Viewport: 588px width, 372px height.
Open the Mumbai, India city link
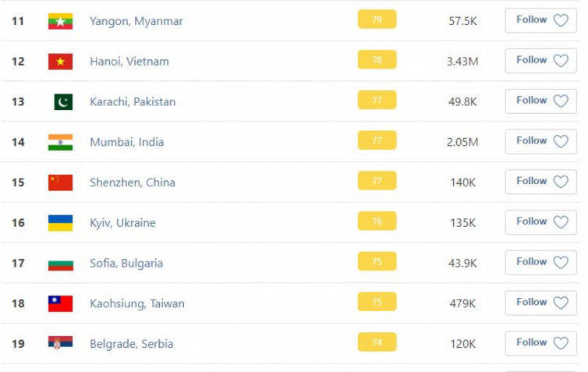pyautogui.click(x=127, y=142)
